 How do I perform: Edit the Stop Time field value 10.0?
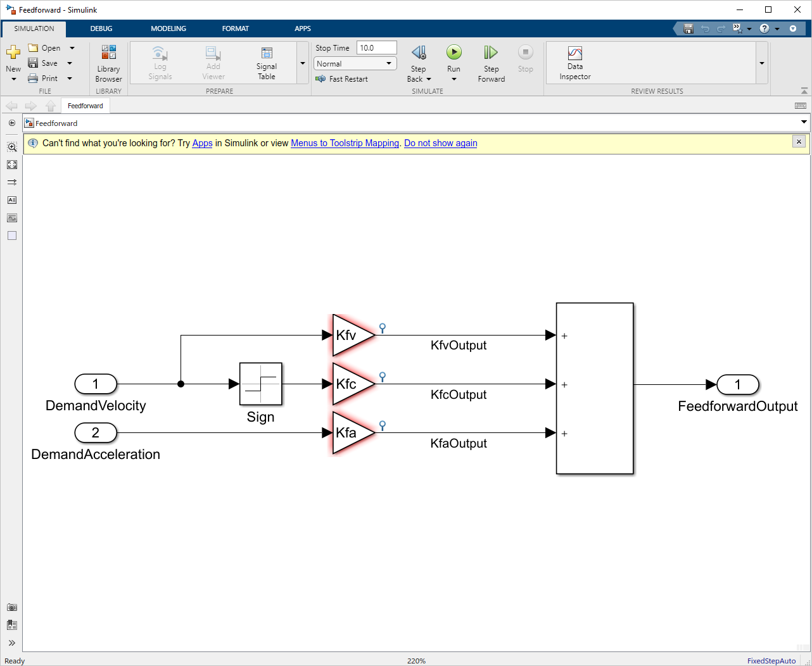(x=376, y=47)
